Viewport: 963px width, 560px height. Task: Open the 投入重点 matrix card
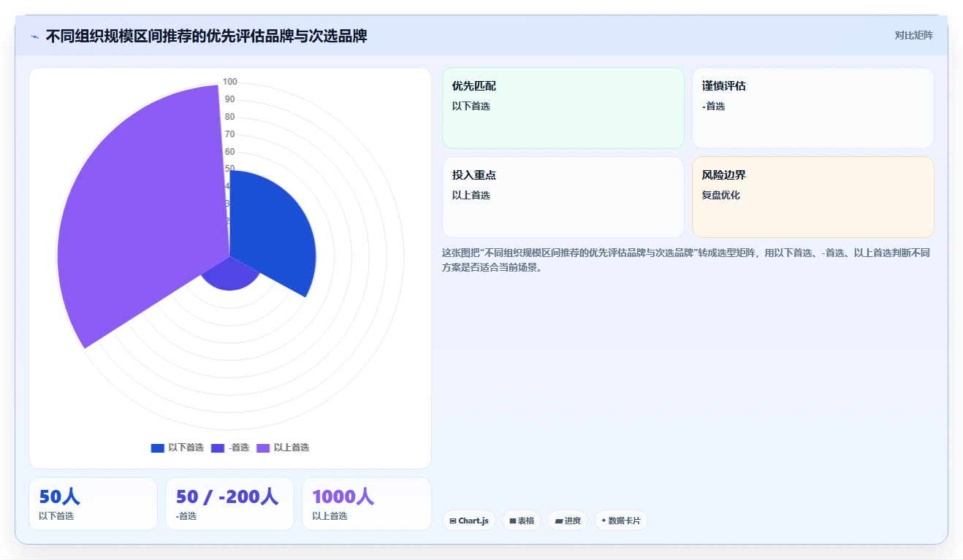563,197
